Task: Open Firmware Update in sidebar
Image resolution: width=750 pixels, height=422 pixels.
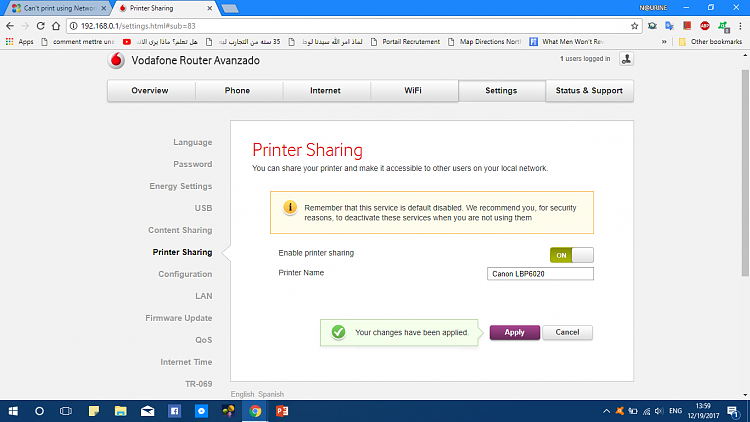Action: pos(178,318)
